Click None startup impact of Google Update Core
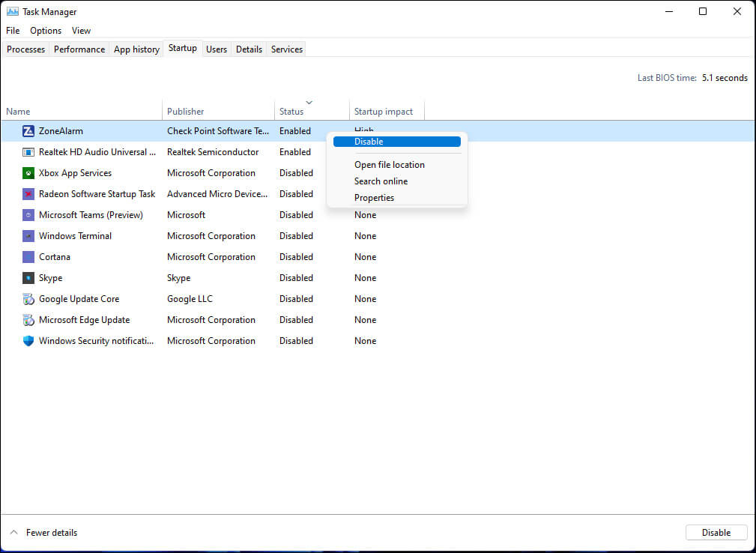756x553 pixels. coord(365,299)
